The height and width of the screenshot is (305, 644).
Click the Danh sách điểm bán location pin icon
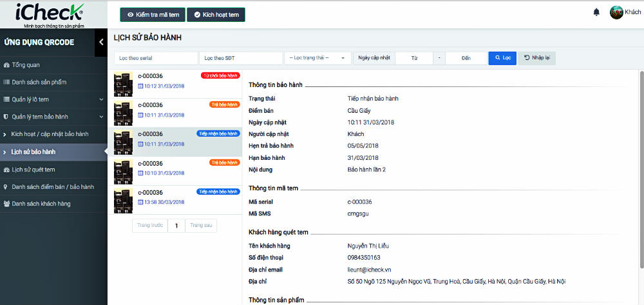coord(5,187)
